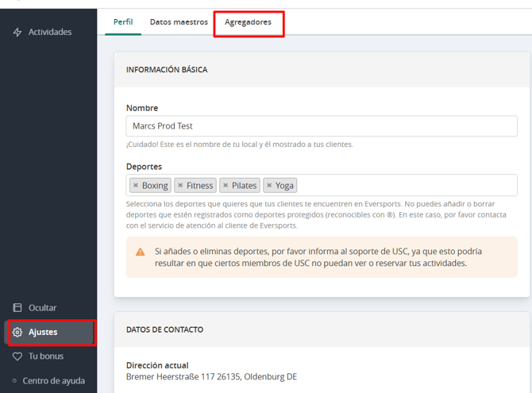Open Centro de ayuda link
Viewport: 532px width, 393px height.
54,381
